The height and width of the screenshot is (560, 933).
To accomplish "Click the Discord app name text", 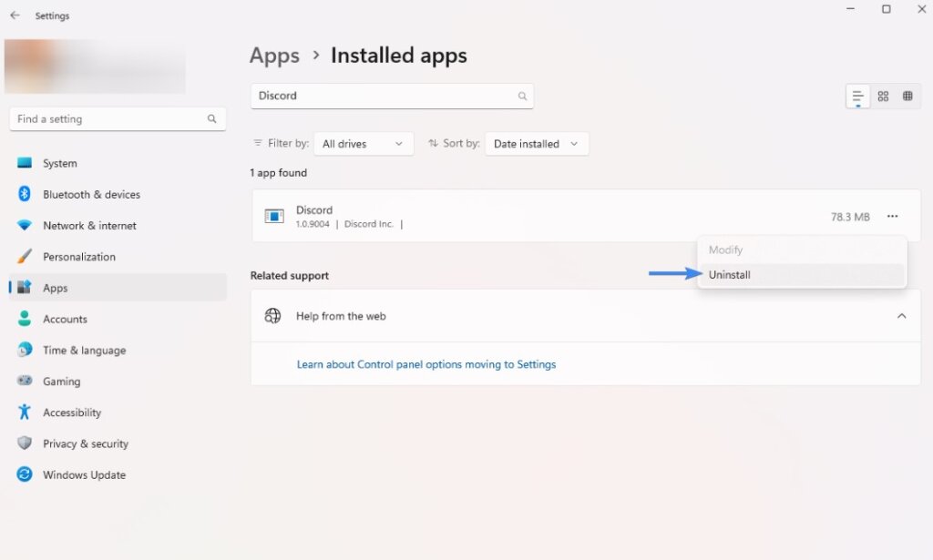I will pos(314,209).
